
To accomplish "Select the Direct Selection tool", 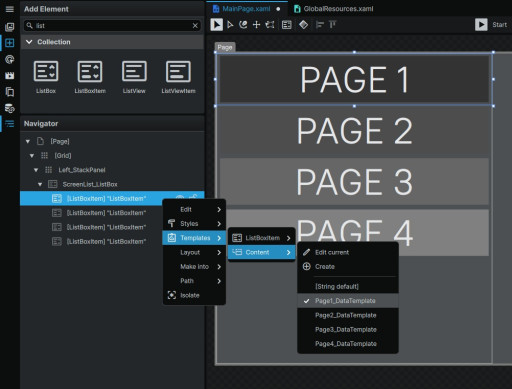I will 230,25.
